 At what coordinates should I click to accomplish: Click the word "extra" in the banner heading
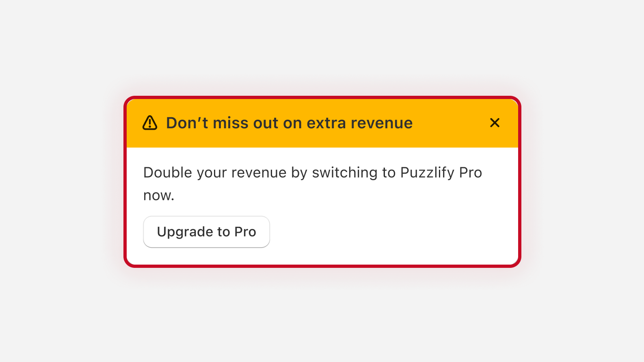coord(326,123)
